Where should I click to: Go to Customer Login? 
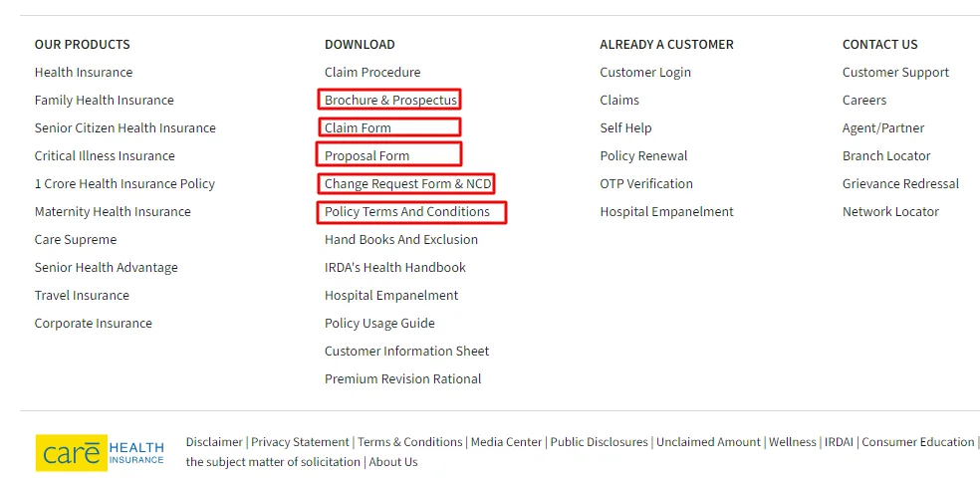pos(645,73)
